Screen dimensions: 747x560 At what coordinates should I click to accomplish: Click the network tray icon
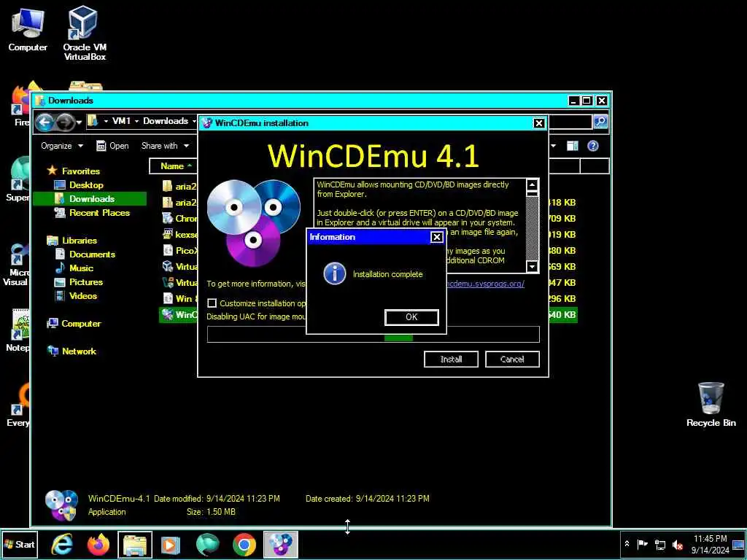[x=660, y=544]
